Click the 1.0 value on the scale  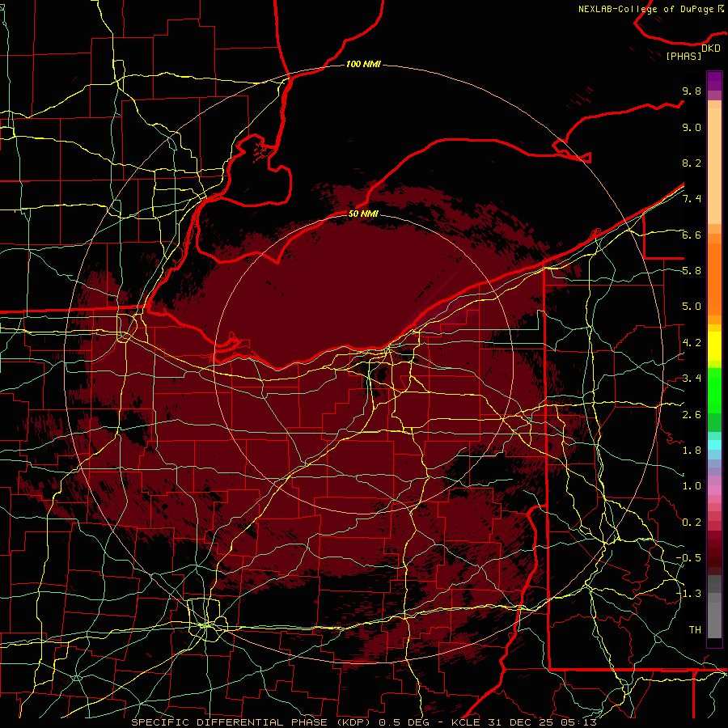[x=692, y=486]
